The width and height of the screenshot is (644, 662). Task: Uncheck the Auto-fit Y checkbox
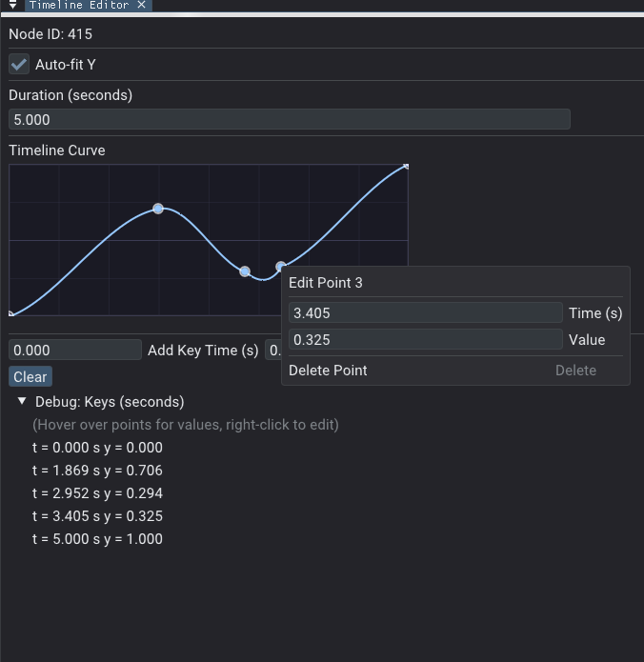(x=19, y=65)
